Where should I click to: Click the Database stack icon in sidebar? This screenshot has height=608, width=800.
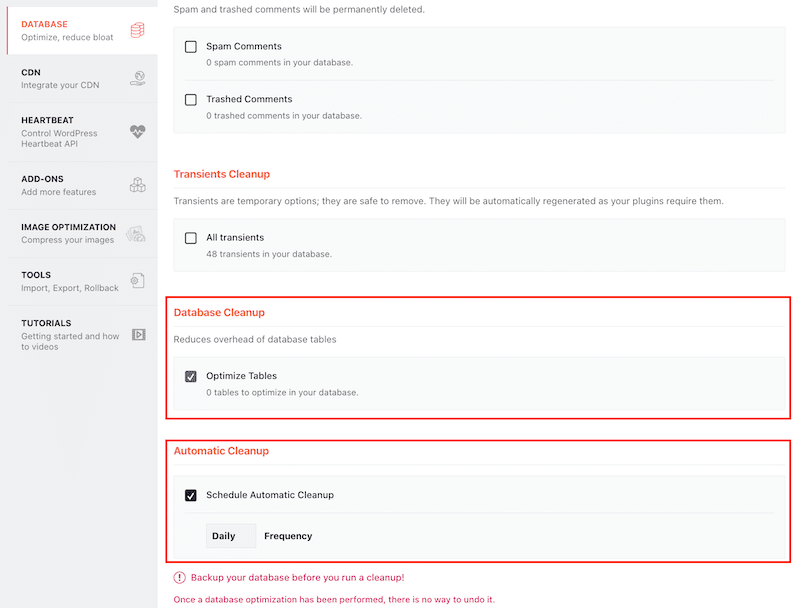point(137,30)
